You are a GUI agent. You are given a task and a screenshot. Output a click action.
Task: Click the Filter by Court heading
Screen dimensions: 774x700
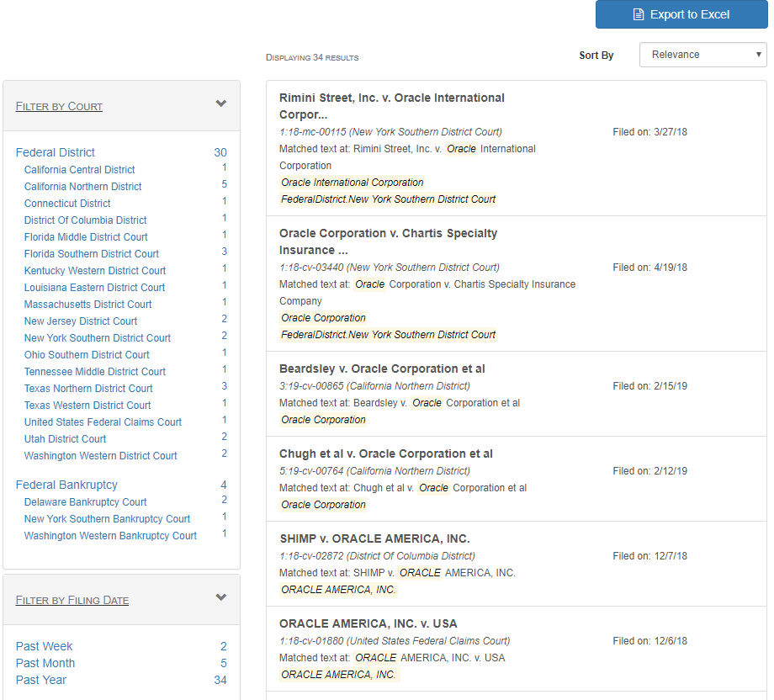coord(59,107)
